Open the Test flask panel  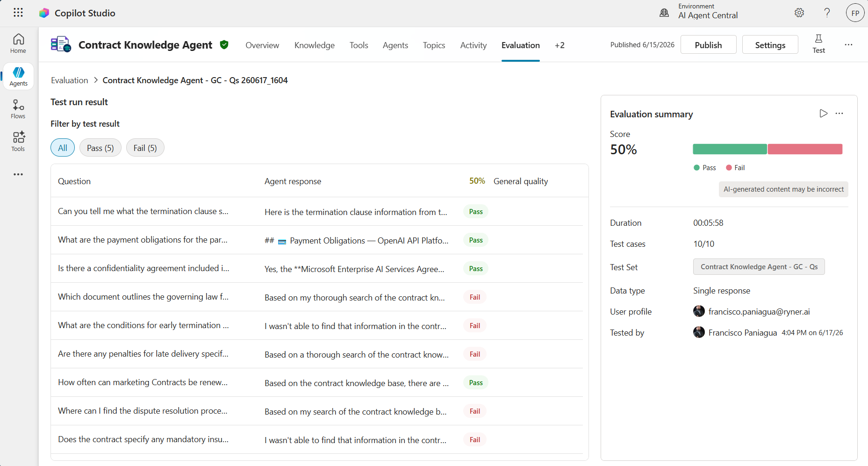pos(818,44)
